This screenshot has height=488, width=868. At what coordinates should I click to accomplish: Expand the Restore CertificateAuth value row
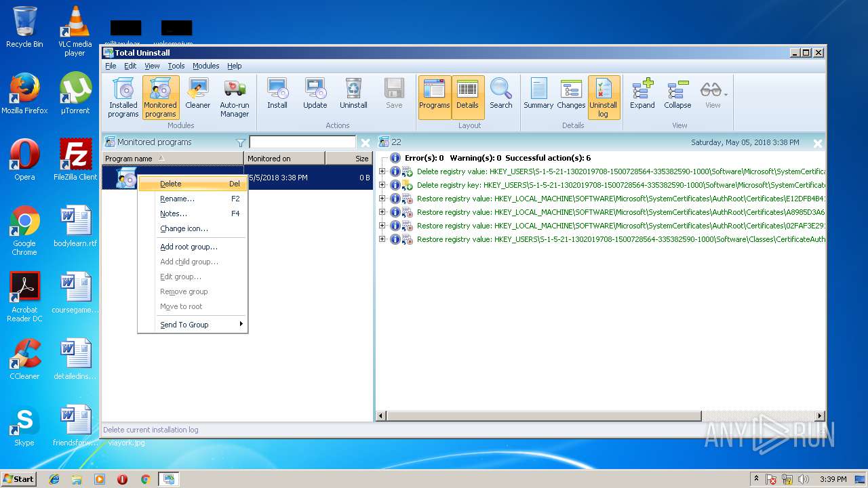click(x=382, y=239)
